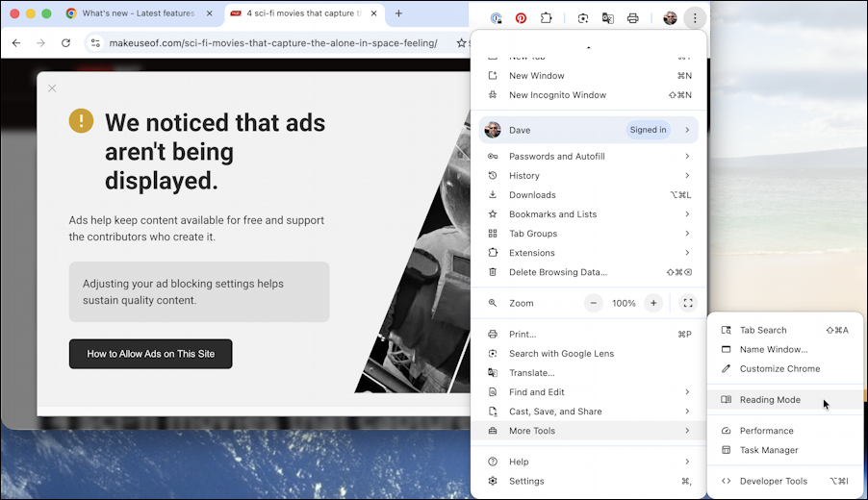Expand the Extensions submenu item
The height and width of the screenshot is (500, 868).
coord(589,253)
